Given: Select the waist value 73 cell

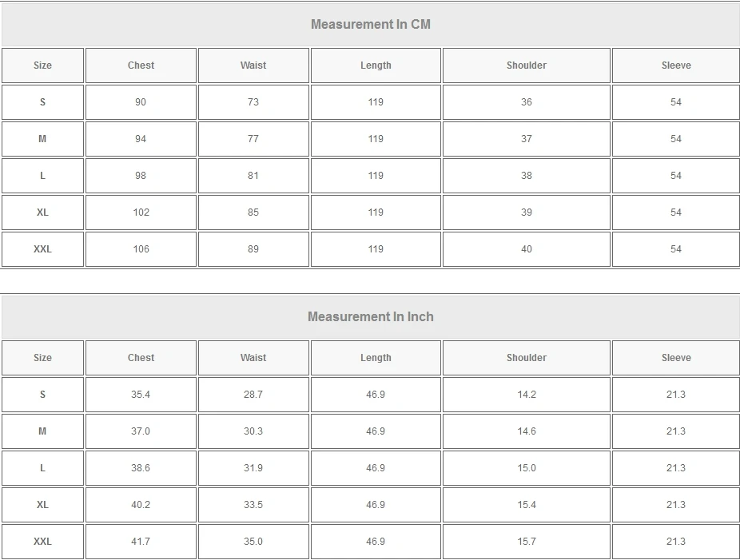Looking at the screenshot, I should pyautogui.click(x=253, y=102).
